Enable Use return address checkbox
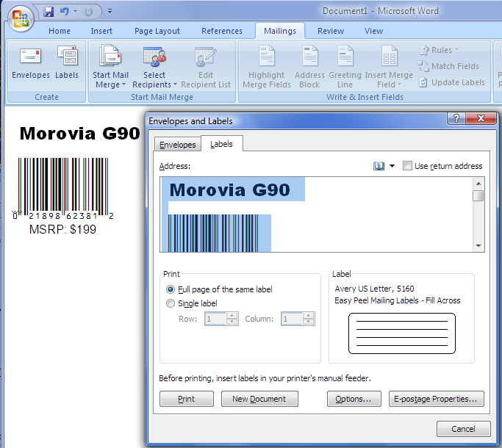Image resolution: width=502 pixels, height=448 pixels. pyautogui.click(x=407, y=166)
